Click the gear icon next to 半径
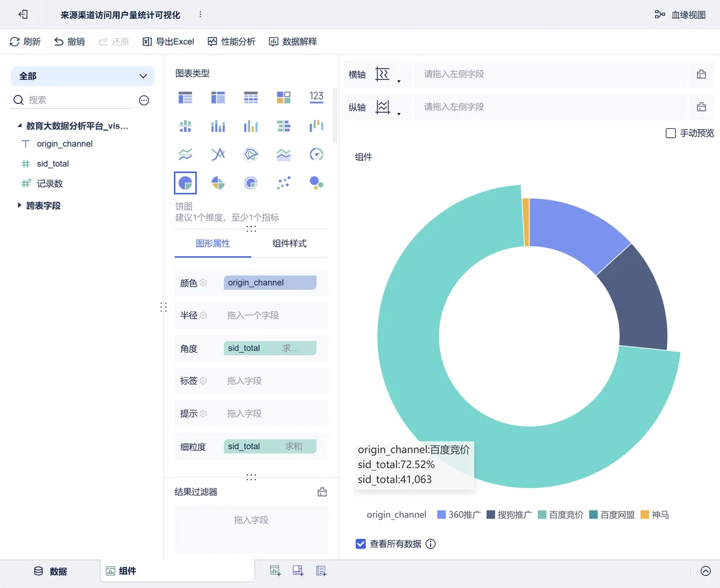720x588 pixels. tap(204, 315)
